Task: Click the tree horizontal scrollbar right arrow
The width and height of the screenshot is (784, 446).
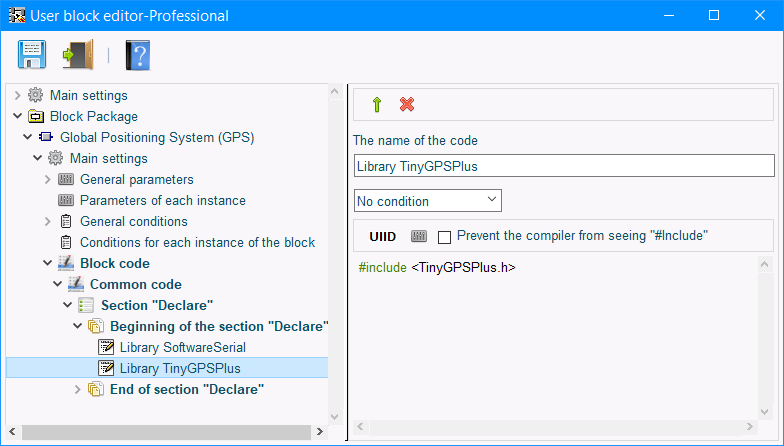Action: coord(320,432)
